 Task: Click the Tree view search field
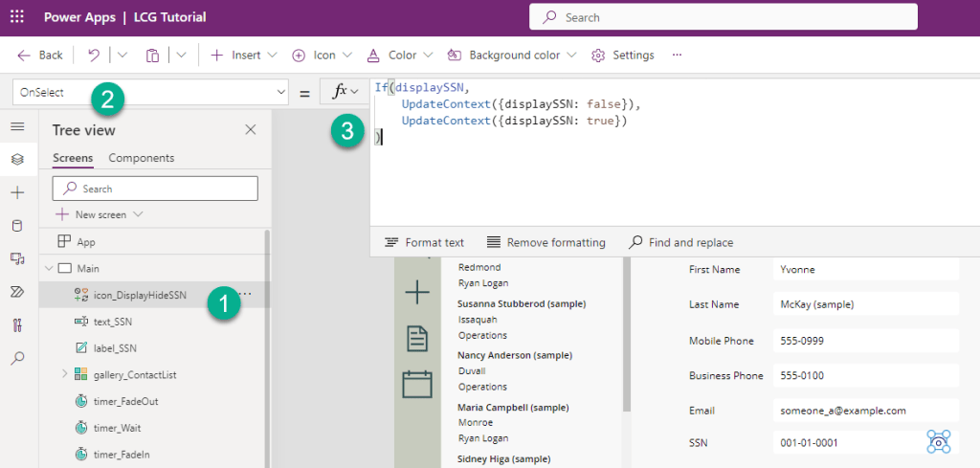pyautogui.click(x=155, y=189)
